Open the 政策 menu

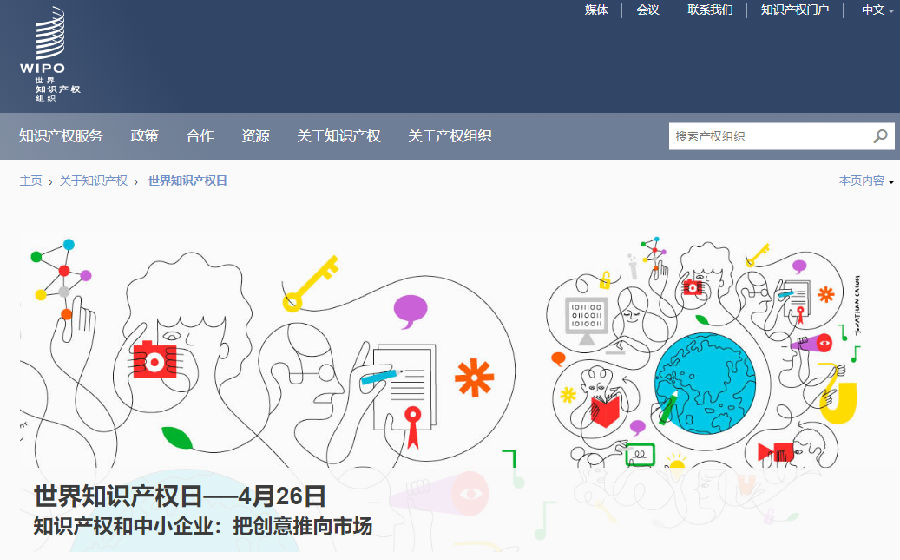click(144, 136)
